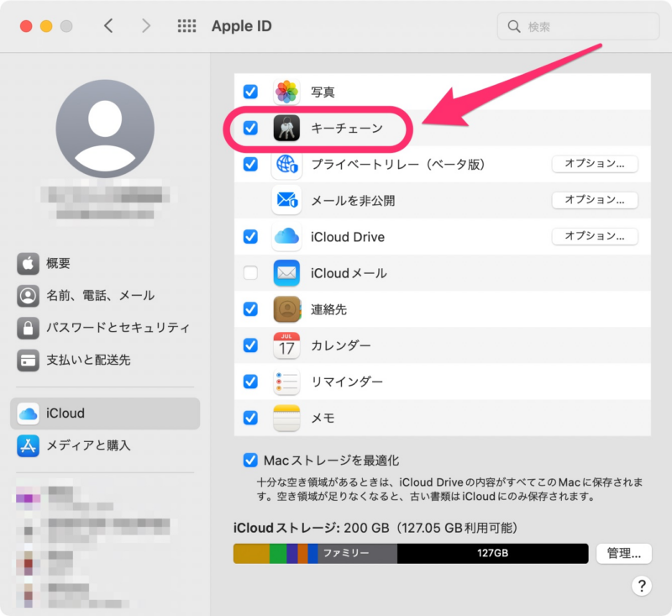This screenshot has width=672, height=616.
Task: Click the キーチェーン row label
Action: [x=347, y=129]
